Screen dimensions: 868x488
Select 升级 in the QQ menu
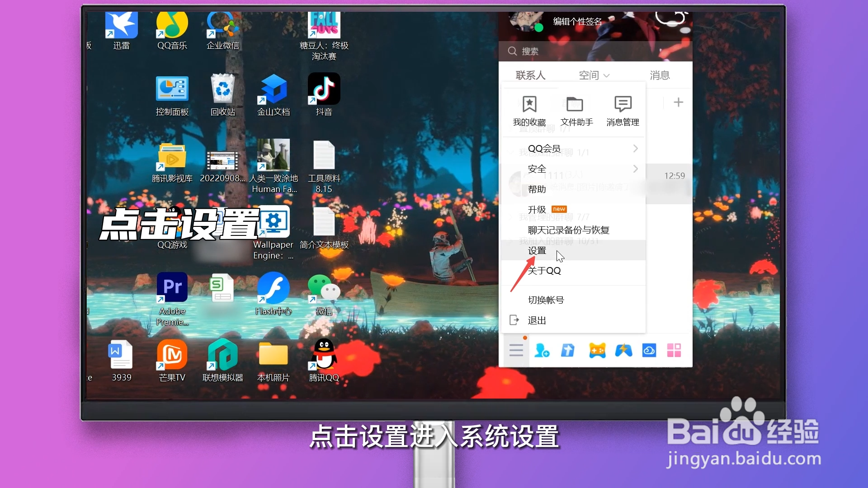(x=573, y=209)
